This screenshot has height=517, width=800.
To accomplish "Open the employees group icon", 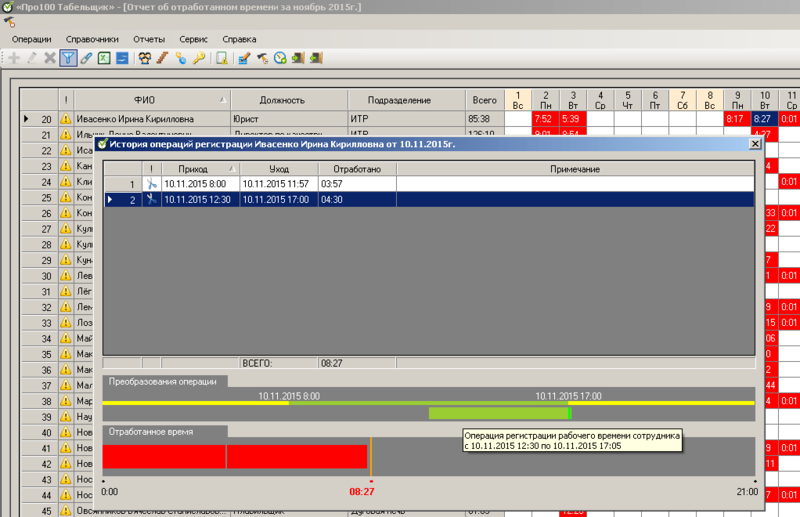I will click(x=145, y=58).
